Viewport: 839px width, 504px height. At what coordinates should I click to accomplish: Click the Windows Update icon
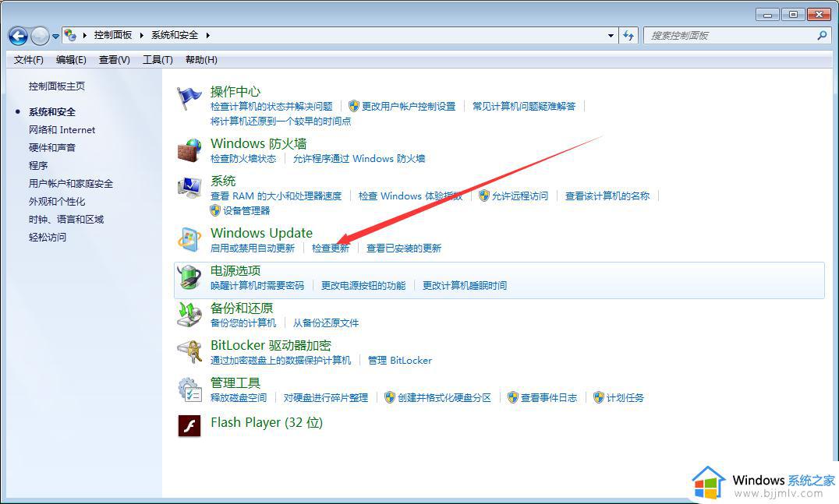tap(189, 239)
